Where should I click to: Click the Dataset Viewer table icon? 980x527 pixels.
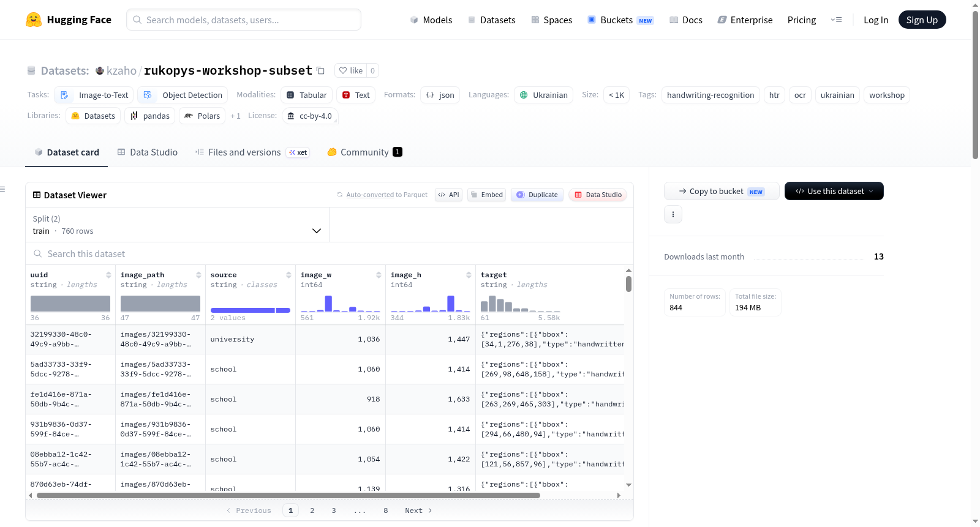click(x=37, y=195)
